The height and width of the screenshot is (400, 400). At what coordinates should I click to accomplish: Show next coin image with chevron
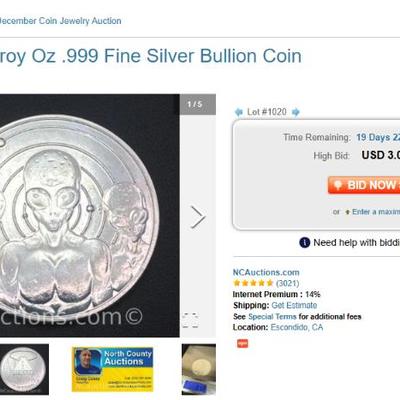[x=198, y=217]
